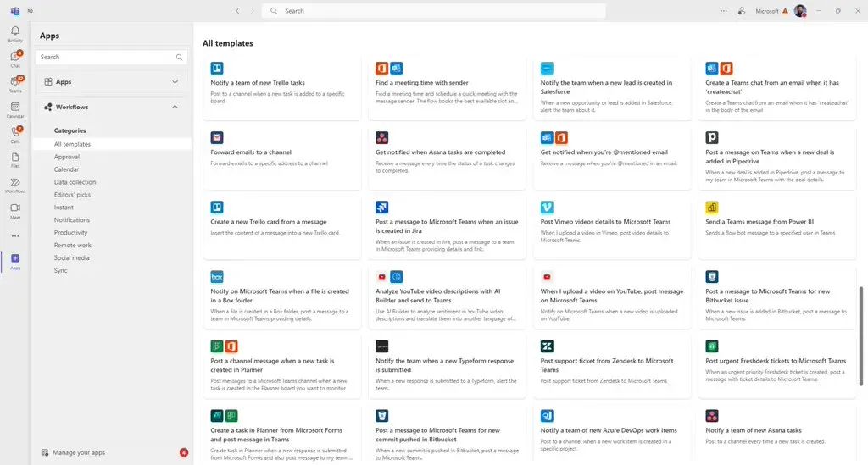868x465 pixels.
Task: Click the Categories label
Action: [70, 130]
